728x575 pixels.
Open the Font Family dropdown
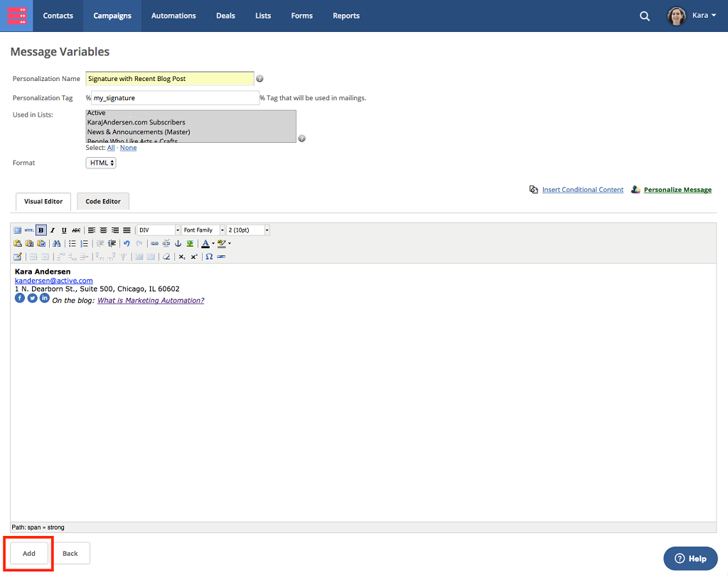(203, 230)
